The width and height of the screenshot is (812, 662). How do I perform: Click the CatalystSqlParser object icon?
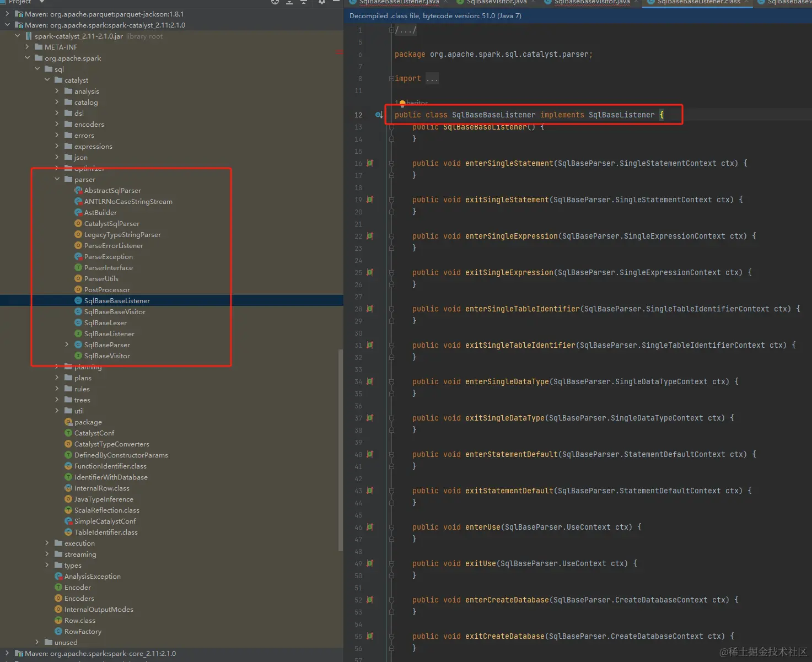pos(78,224)
